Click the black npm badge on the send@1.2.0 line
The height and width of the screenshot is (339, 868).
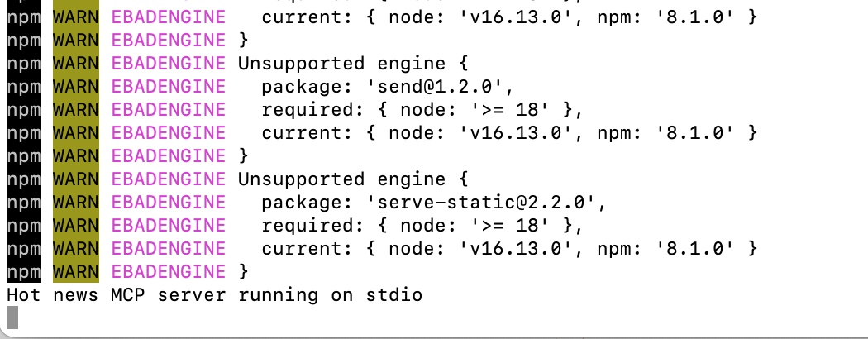tap(24, 87)
